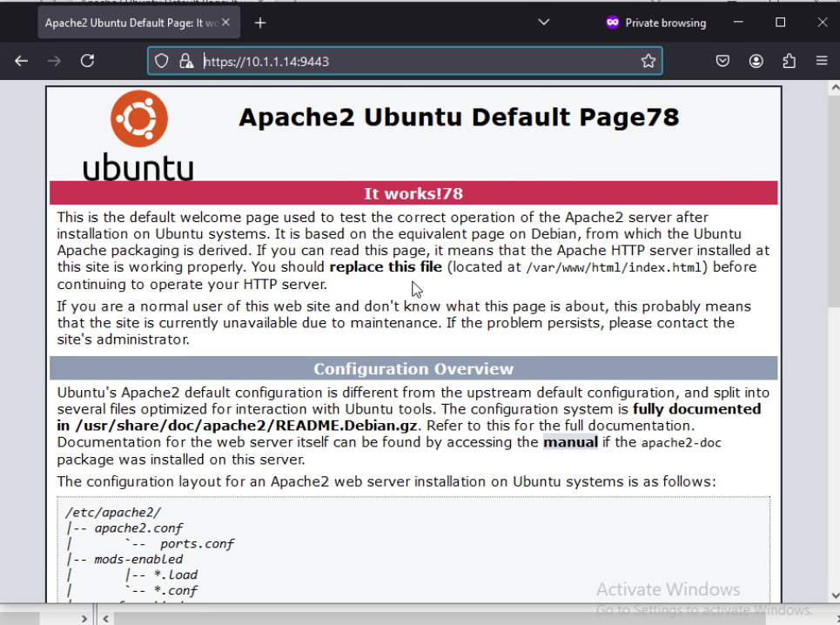Close the browser window
The height and width of the screenshot is (625, 840).
(823, 23)
